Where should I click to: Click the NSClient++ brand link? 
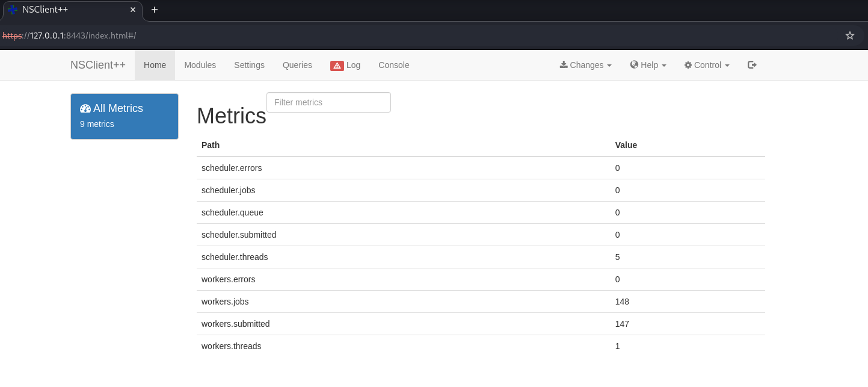98,65
